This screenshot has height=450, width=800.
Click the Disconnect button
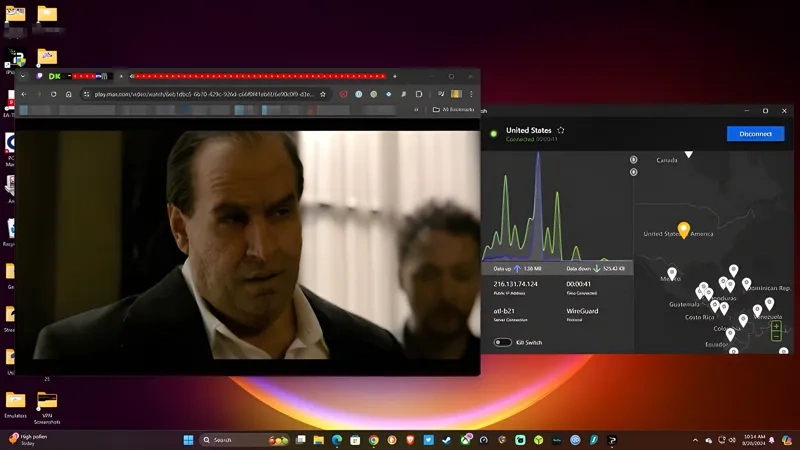click(x=755, y=133)
